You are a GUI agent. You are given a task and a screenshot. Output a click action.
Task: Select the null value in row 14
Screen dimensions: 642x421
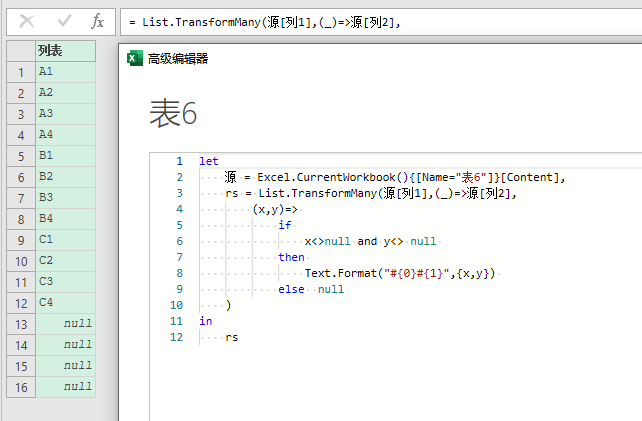[66, 345]
